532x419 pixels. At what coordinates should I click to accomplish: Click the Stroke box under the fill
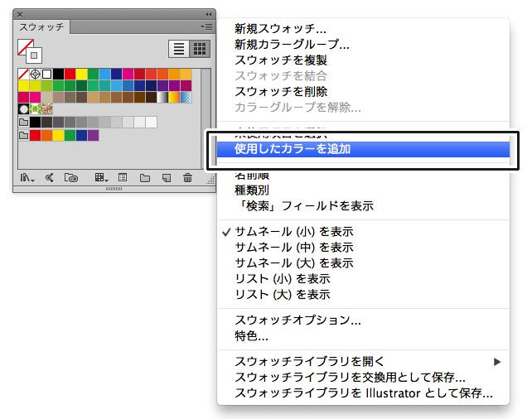(34, 56)
